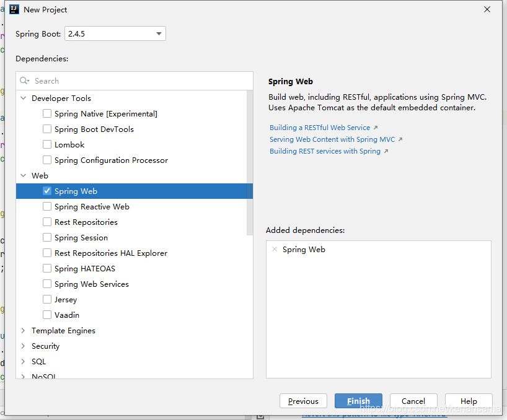Expand the Security group
Viewport: 507px width, 420px height.
pos(24,346)
